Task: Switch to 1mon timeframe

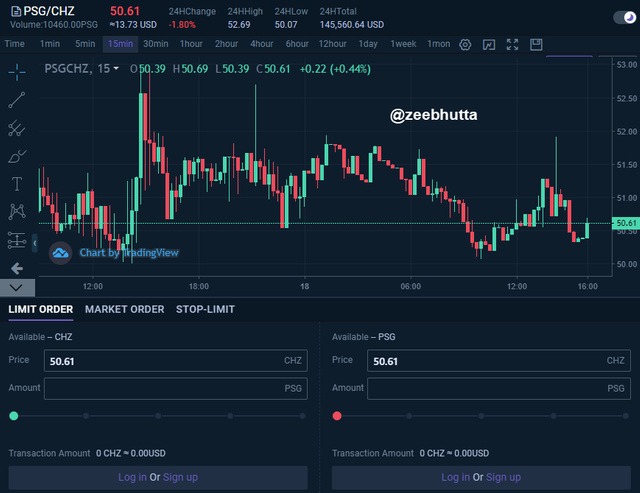Action: [439, 44]
